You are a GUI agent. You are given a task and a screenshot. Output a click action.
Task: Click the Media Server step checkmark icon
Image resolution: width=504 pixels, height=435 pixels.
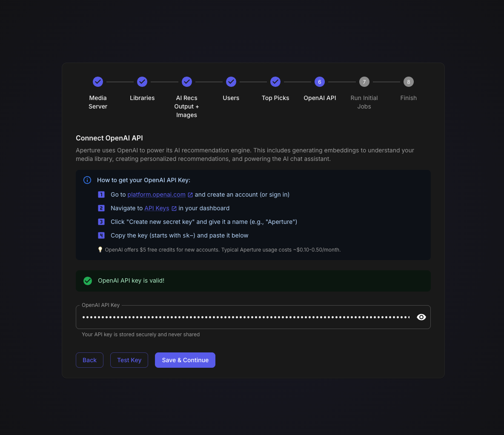pyautogui.click(x=98, y=82)
